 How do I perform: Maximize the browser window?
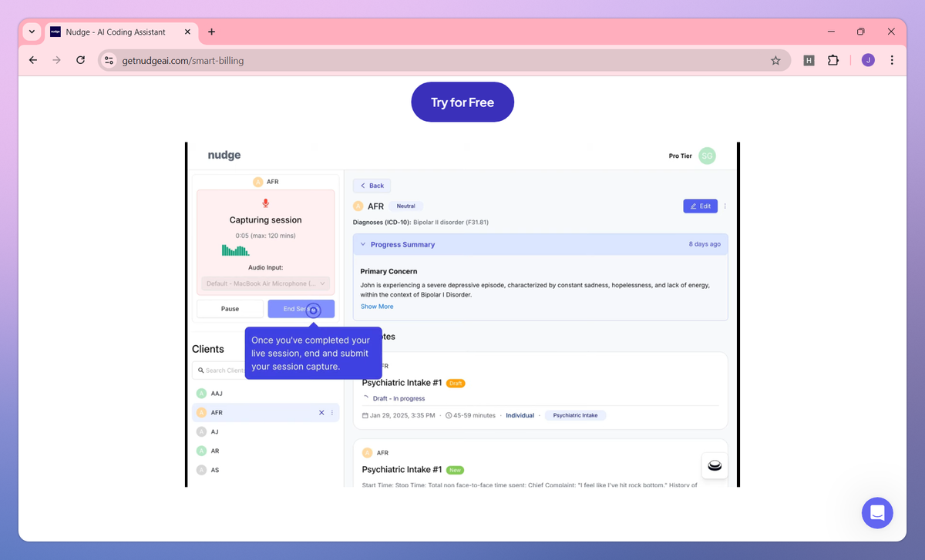(x=861, y=32)
